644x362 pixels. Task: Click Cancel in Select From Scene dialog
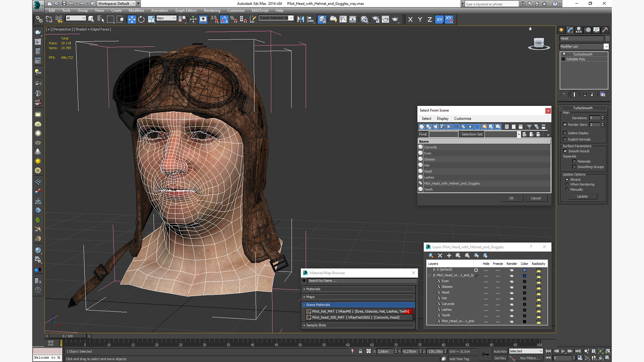coord(536,198)
